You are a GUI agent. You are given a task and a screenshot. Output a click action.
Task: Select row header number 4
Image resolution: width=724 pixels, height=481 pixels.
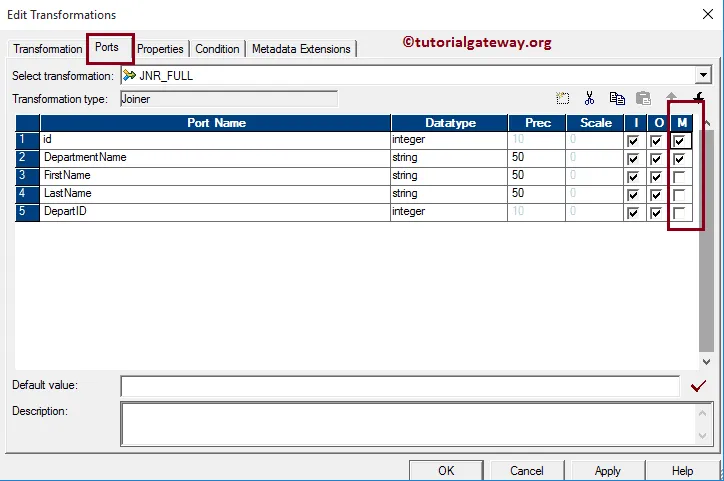point(27,194)
